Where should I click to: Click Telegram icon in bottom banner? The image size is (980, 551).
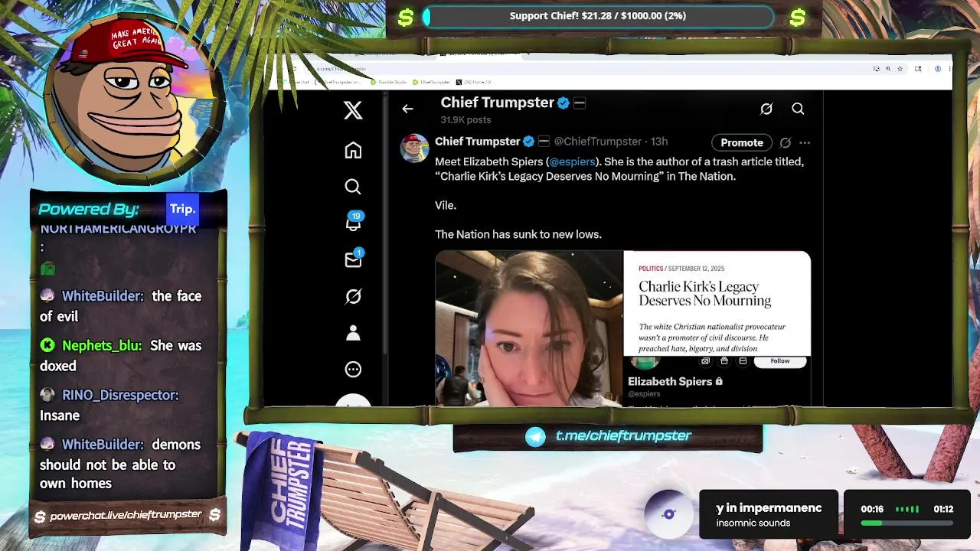535,436
